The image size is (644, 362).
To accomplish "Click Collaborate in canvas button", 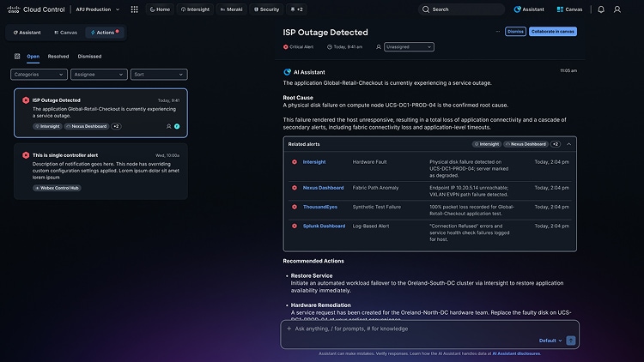I will pos(552,31).
